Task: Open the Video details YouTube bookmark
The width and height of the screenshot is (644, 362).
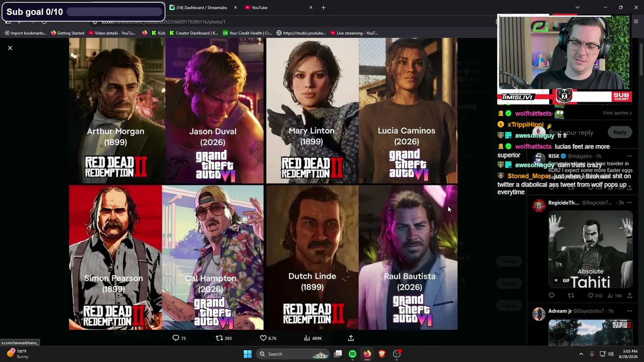Action: point(112,33)
